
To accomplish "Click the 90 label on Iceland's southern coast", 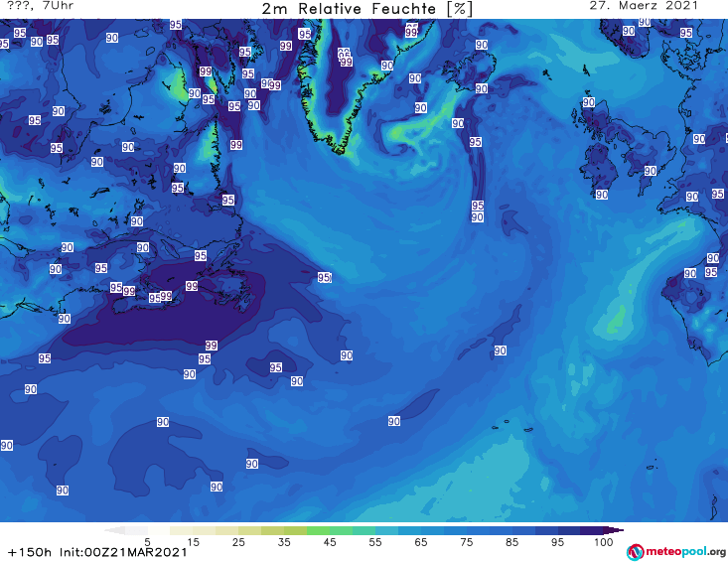I will [481, 88].
